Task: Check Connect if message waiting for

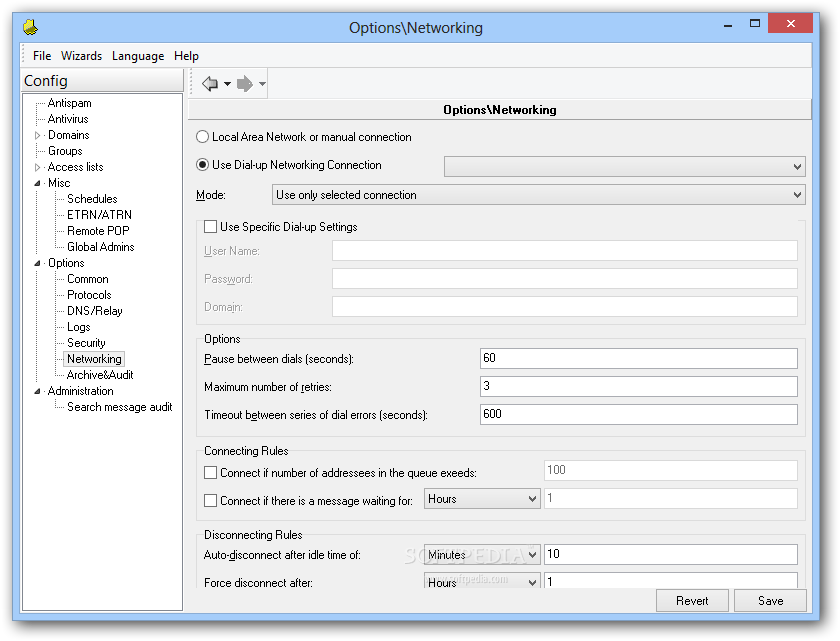Action: [x=211, y=501]
